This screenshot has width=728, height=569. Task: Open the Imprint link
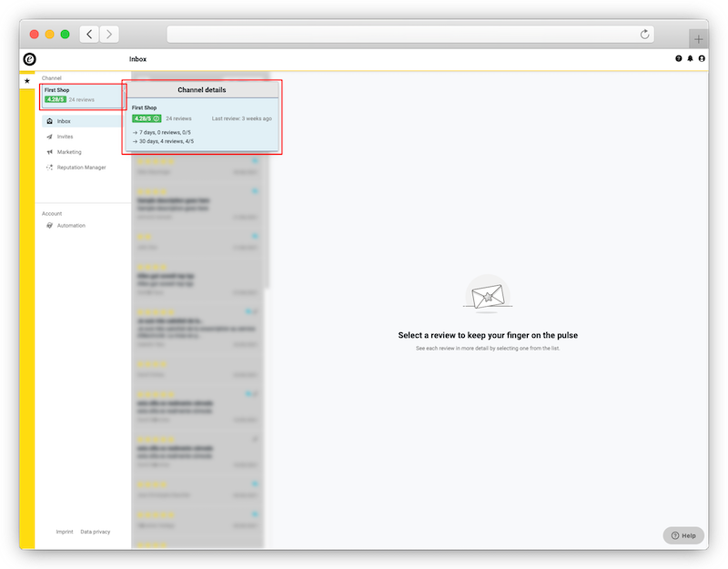[65, 532]
